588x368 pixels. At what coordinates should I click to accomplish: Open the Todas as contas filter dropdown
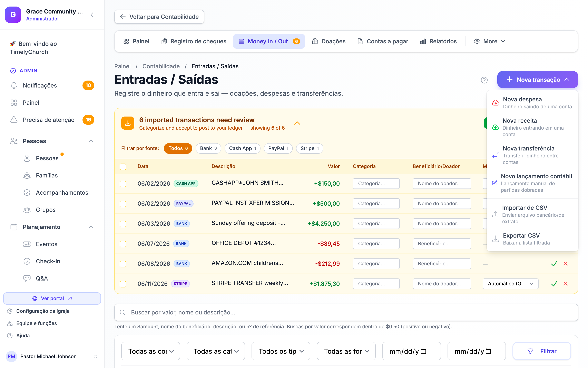pos(151,351)
